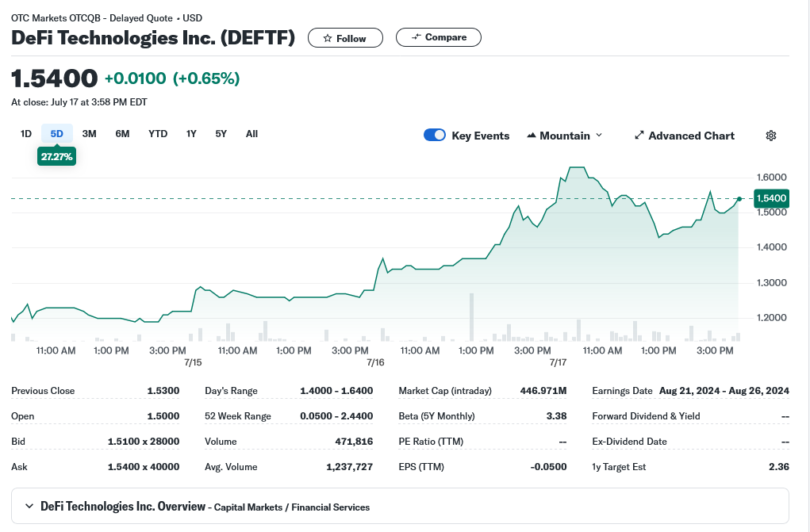Click the DeFi Technologies Inc. (DEFTF) heading
810x532 pixels.
153,38
